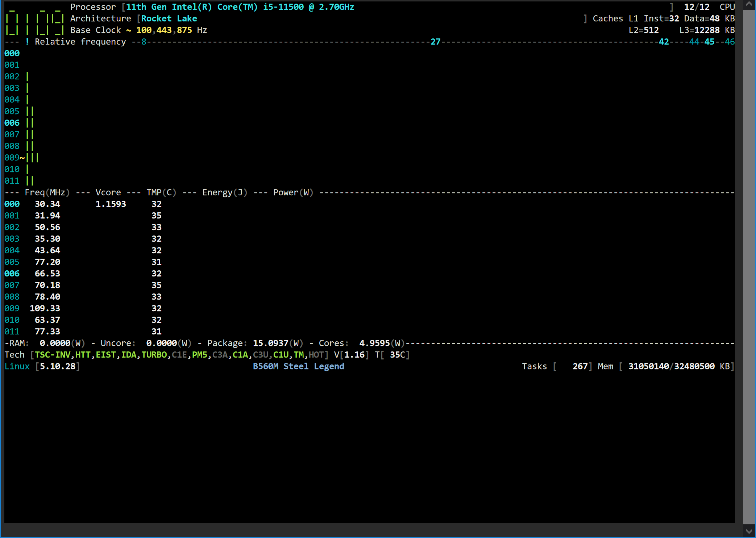Image resolution: width=756 pixels, height=538 pixels.
Task: Click the Tasks count '267'
Action: click(x=580, y=366)
